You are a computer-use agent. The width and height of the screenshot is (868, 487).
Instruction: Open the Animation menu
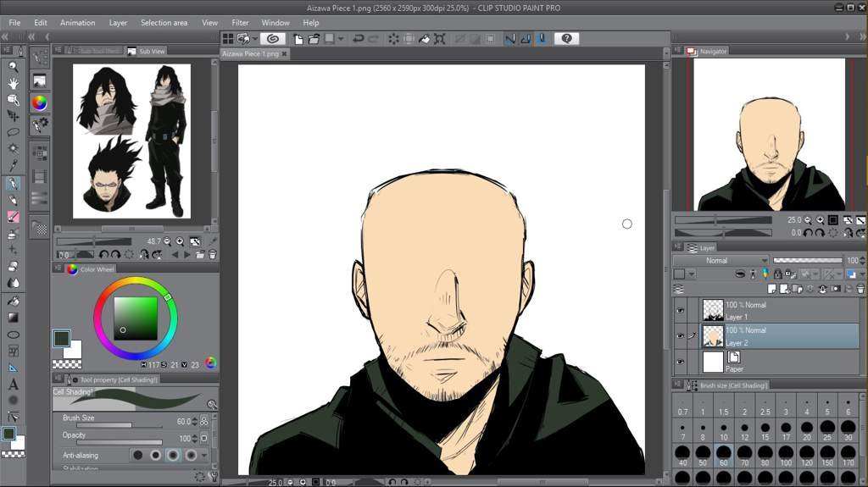coord(77,23)
